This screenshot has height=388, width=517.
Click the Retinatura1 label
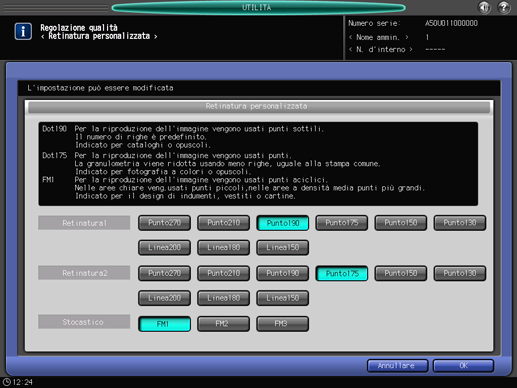[84, 223]
